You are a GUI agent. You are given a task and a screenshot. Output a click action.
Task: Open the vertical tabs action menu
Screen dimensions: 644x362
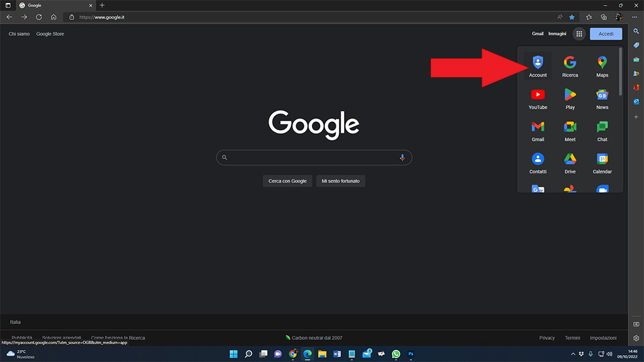click(8, 5)
